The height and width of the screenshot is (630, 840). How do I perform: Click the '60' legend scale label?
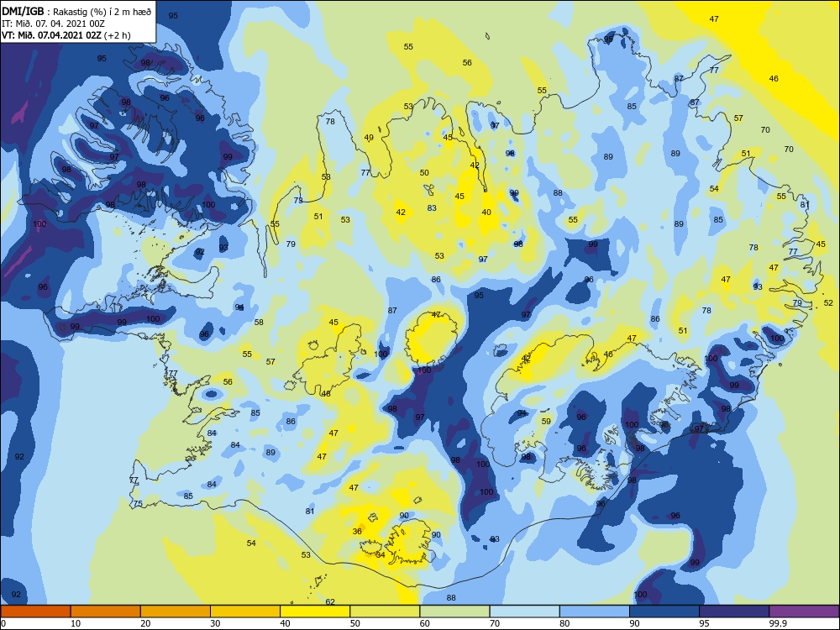pos(425,623)
